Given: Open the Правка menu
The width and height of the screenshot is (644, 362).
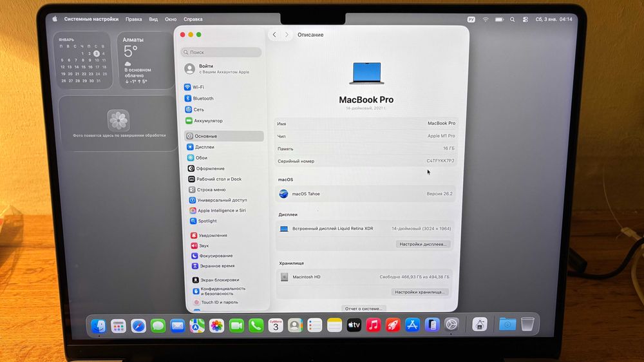Looking at the screenshot, I should pos(133,19).
